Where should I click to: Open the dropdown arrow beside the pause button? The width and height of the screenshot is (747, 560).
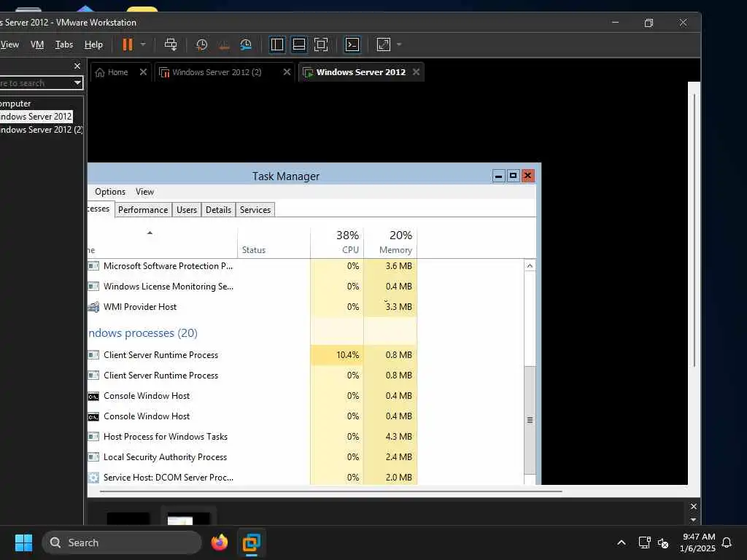[x=143, y=44]
